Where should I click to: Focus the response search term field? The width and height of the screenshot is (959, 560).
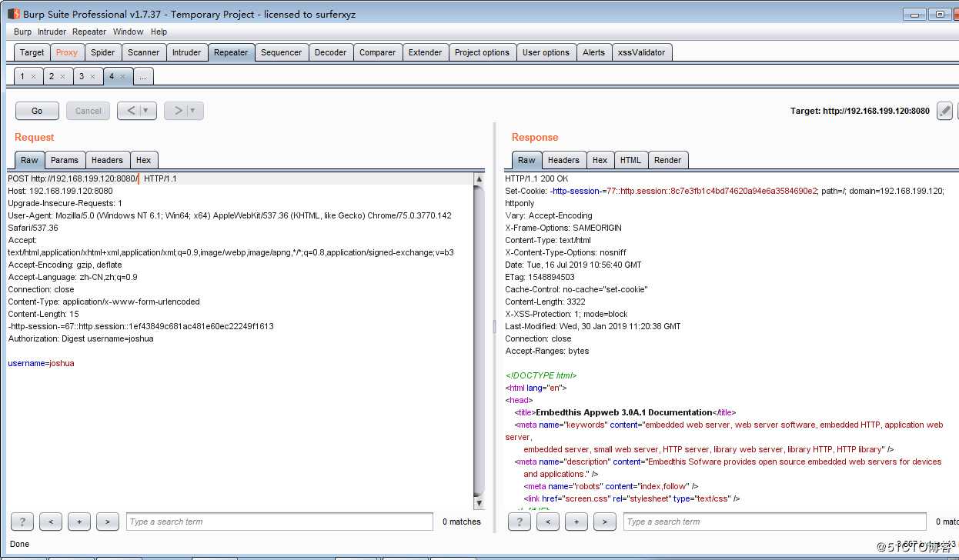pyautogui.click(x=776, y=522)
